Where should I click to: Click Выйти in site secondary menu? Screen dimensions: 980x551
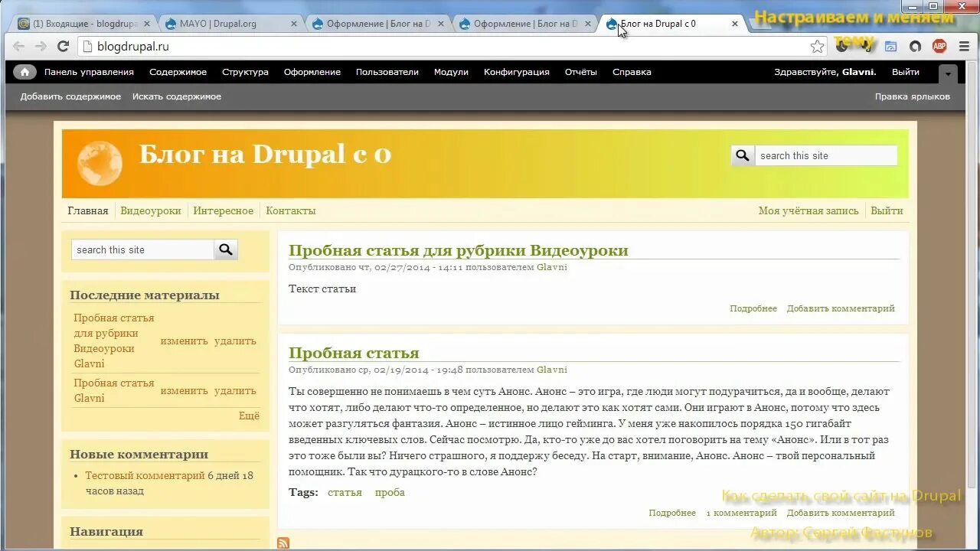pyautogui.click(x=887, y=210)
